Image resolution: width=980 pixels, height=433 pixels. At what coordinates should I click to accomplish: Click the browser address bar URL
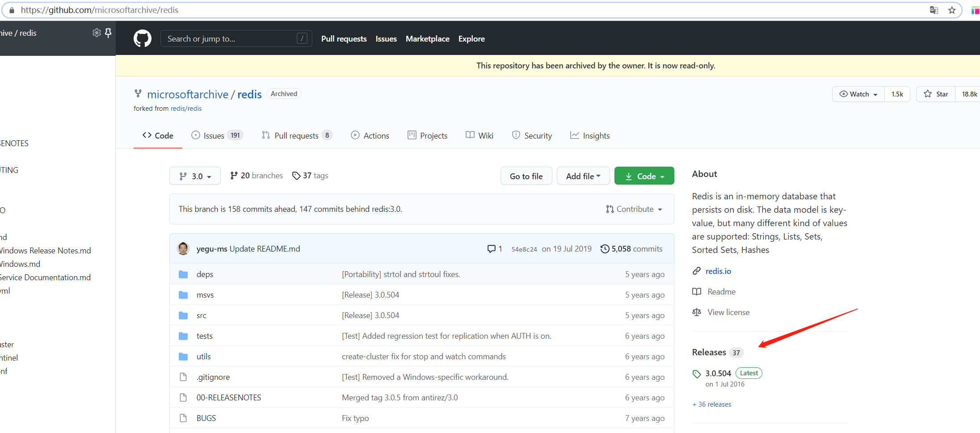click(x=100, y=10)
